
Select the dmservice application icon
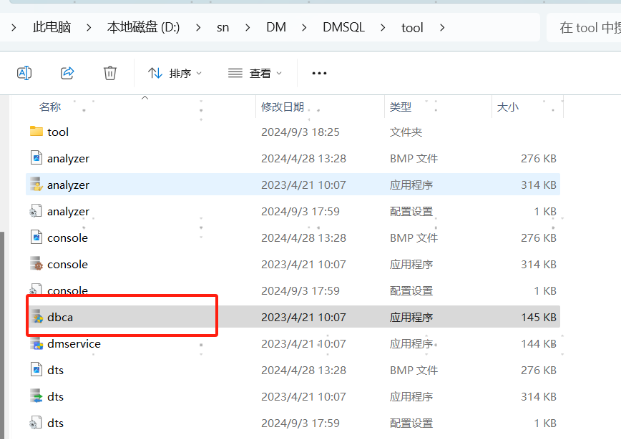[x=37, y=343]
